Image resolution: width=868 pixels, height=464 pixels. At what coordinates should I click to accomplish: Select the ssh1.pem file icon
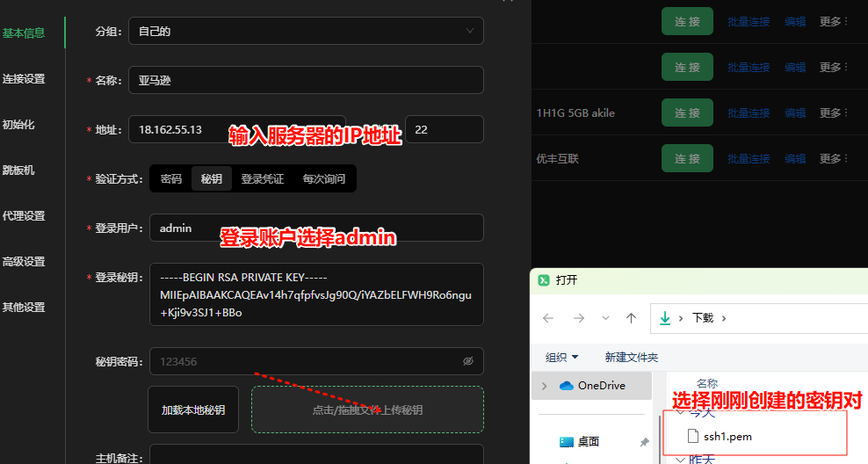(691, 436)
